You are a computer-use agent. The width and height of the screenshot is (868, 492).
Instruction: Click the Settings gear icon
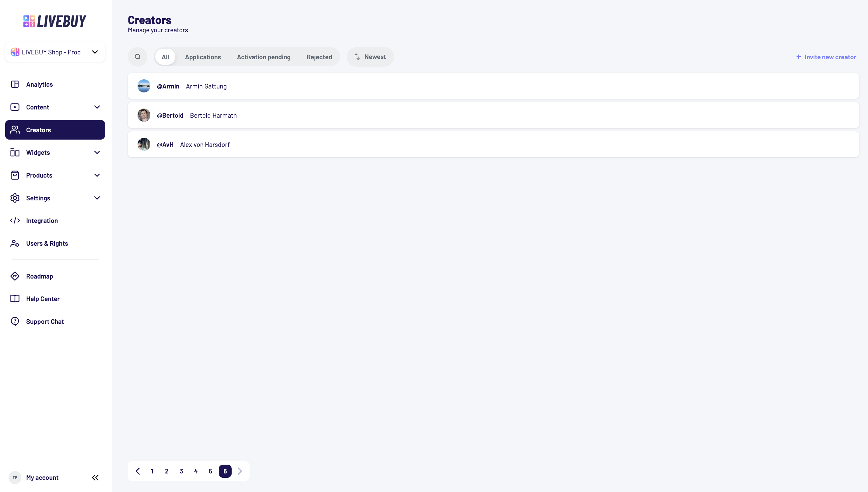[x=15, y=198]
